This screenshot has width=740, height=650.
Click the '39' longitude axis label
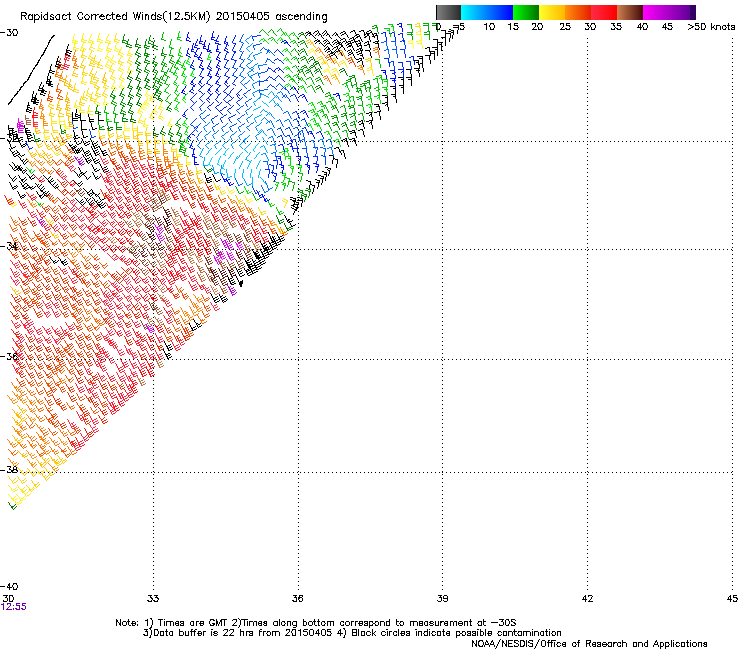pos(442,599)
